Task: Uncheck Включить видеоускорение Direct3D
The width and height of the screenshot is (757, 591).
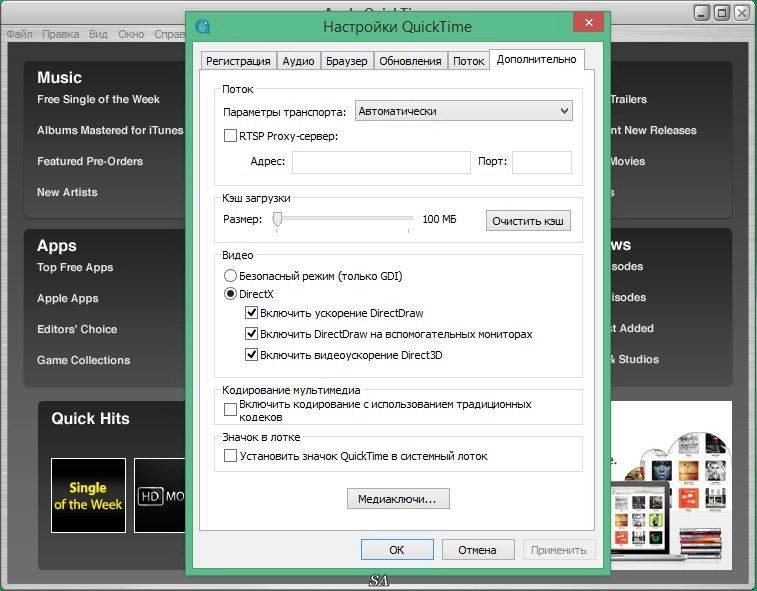Action: tap(251, 354)
